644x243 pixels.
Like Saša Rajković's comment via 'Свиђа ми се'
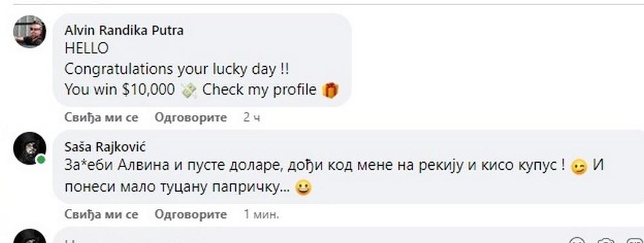tap(102, 214)
